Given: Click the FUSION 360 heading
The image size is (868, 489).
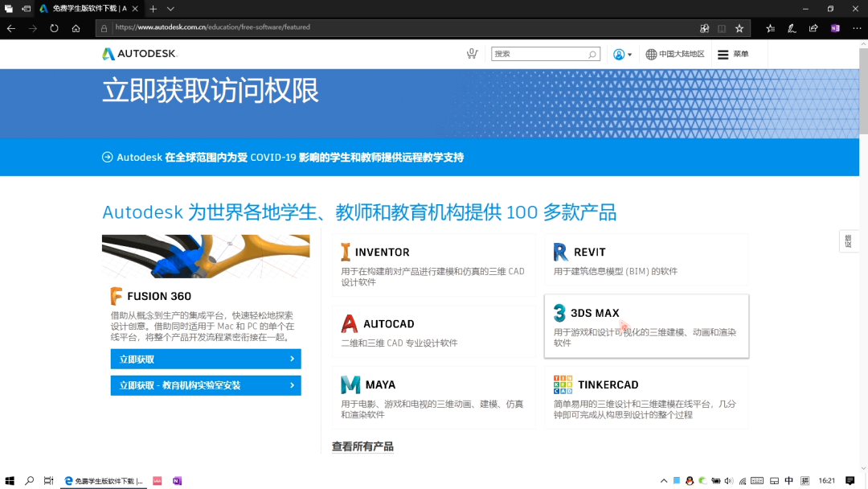Looking at the screenshot, I should click(x=159, y=296).
